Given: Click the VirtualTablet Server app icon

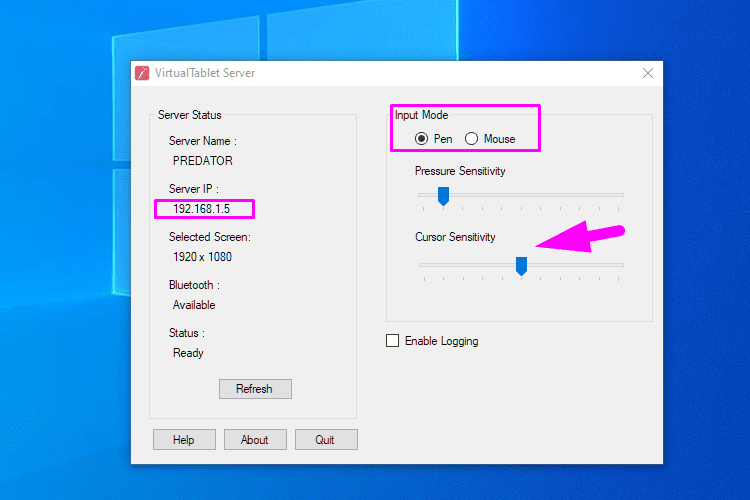Looking at the screenshot, I should 142,73.
